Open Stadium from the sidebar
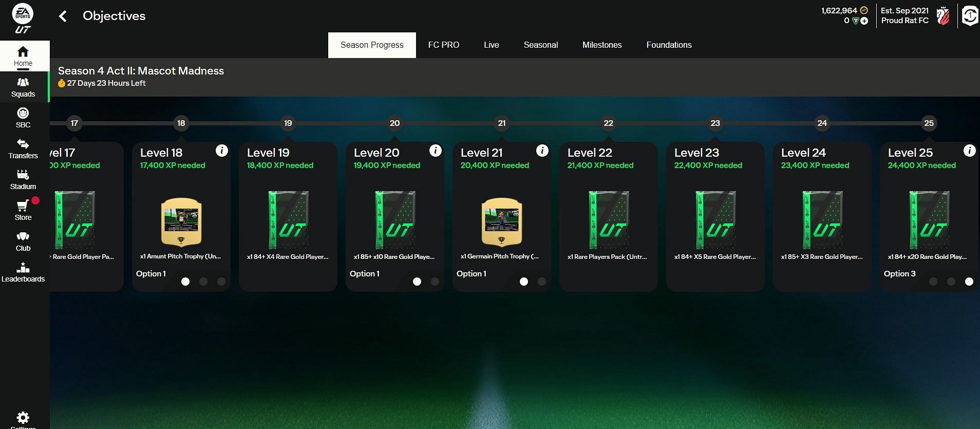 pos(23,180)
